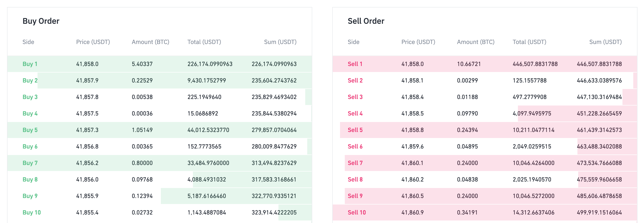Click buy total 33,484.9760000
The height and width of the screenshot is (223, 644).
coord(208,163)
